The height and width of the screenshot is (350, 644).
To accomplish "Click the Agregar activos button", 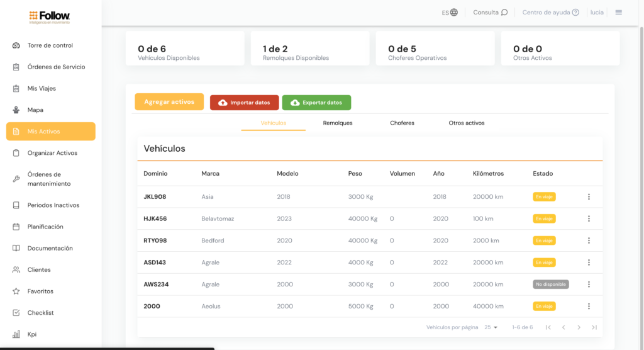I will click(169, 102).
